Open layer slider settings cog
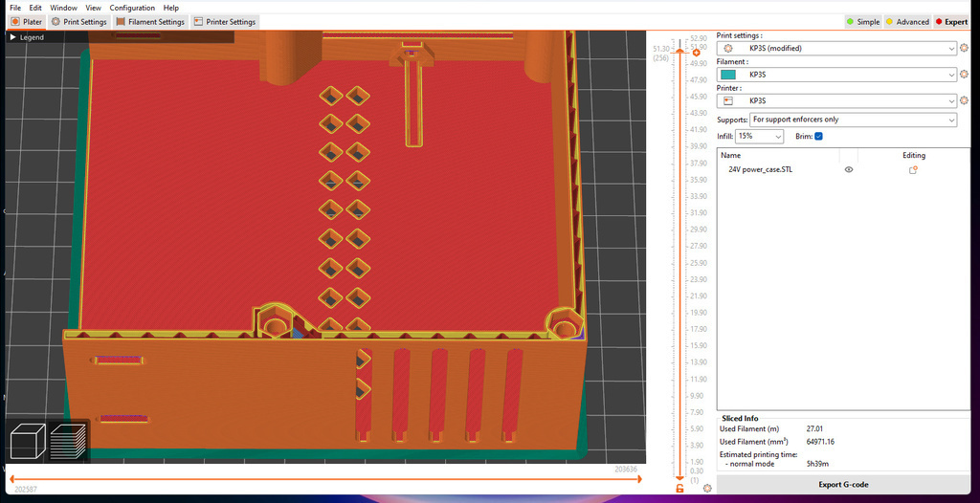 pyautogui.click(x=706, y=489)
